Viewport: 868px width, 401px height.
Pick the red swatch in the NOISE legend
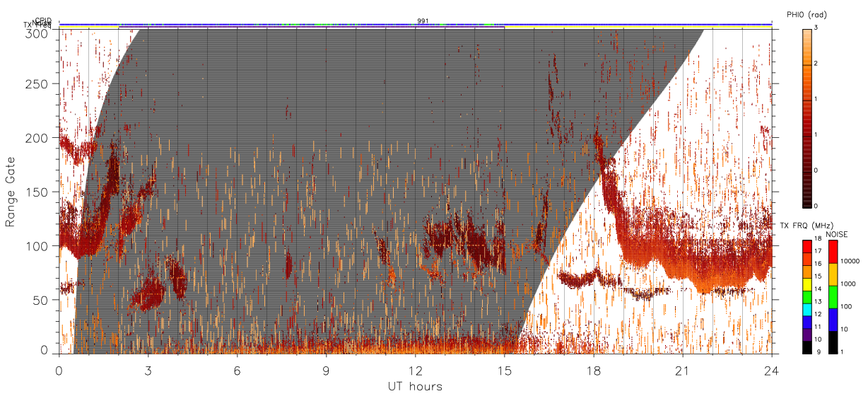click(x=833, y=252)
